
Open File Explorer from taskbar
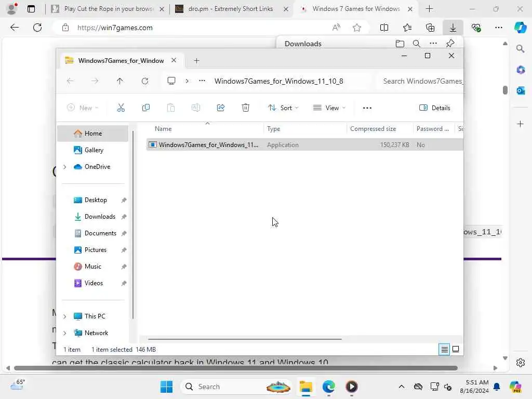[x=305, y=387]
